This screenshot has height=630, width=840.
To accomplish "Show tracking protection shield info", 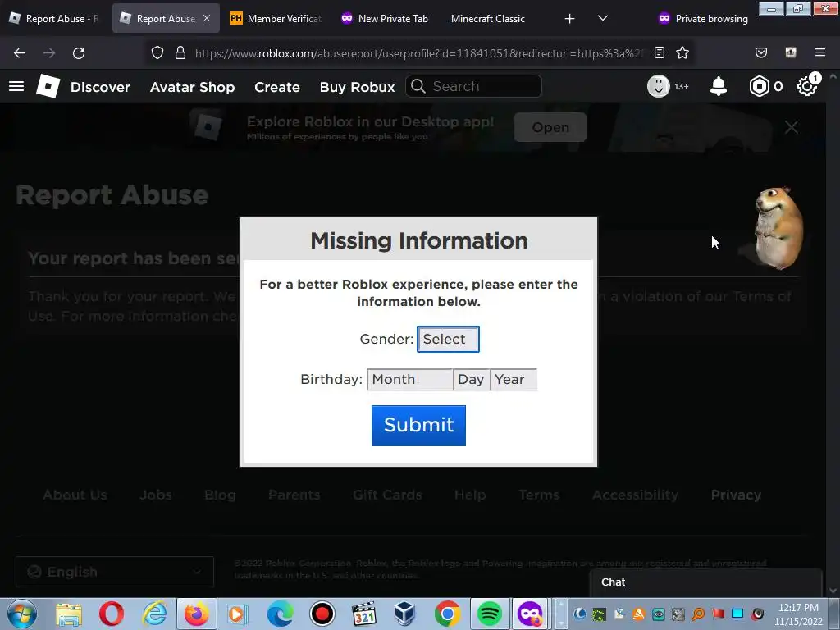I will tap(157, 53).
